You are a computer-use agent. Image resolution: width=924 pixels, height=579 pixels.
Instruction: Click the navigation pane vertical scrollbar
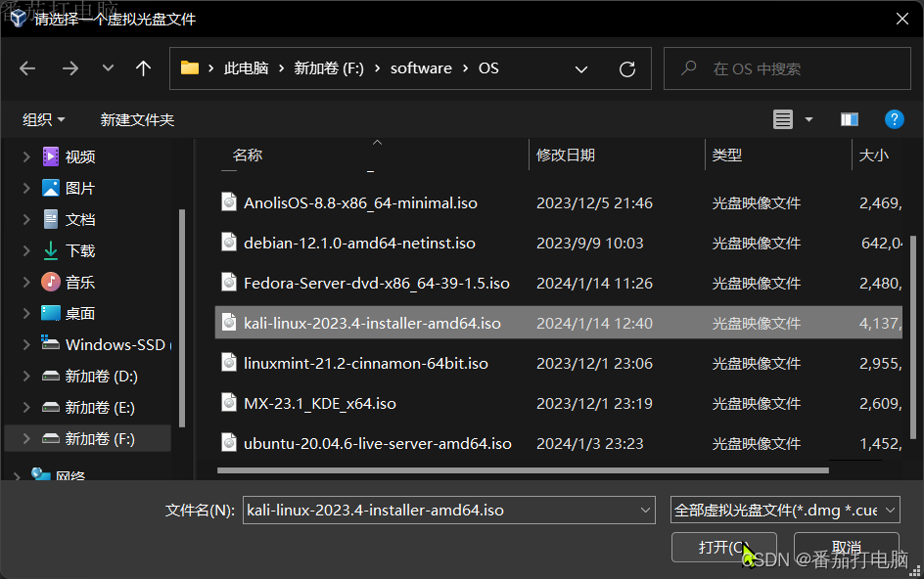point(181,318)
